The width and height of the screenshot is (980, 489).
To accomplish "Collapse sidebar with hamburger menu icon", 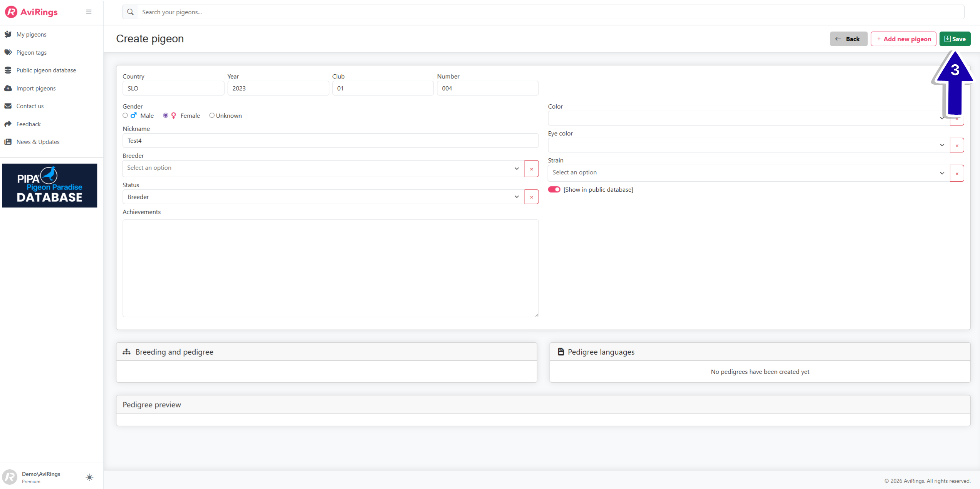I will (89, 12).
